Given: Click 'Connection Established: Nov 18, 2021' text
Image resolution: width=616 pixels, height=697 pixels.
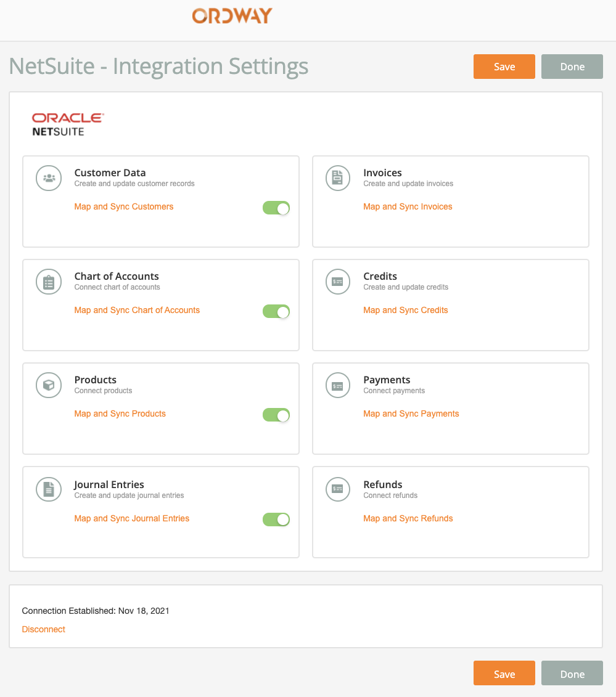Looking at the screenshot, I should pyautogui.click(x=96, y=611).
